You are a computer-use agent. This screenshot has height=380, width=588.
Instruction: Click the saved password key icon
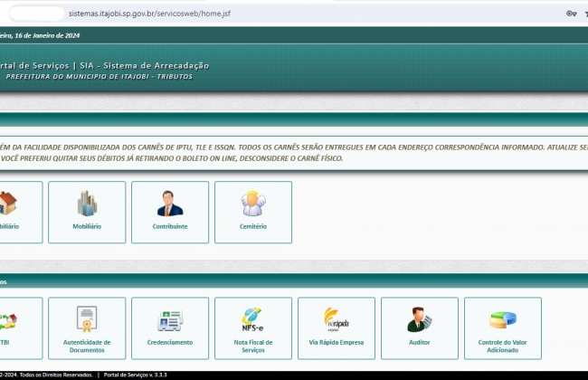coord(571,14)
